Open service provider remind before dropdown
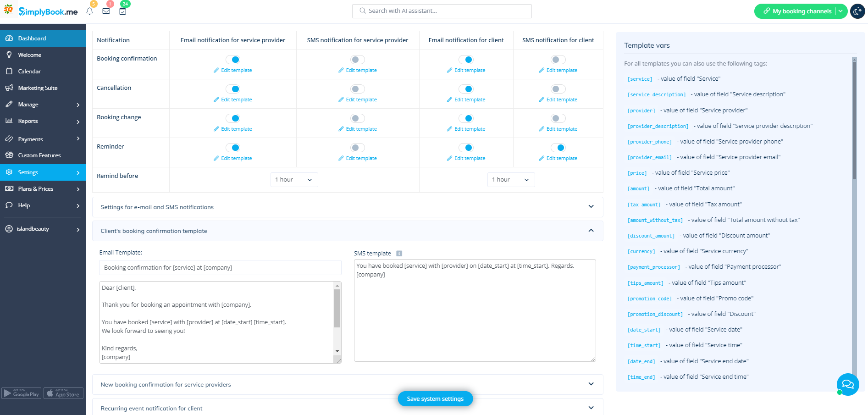 pyautogui.click(x=294, y=180)
